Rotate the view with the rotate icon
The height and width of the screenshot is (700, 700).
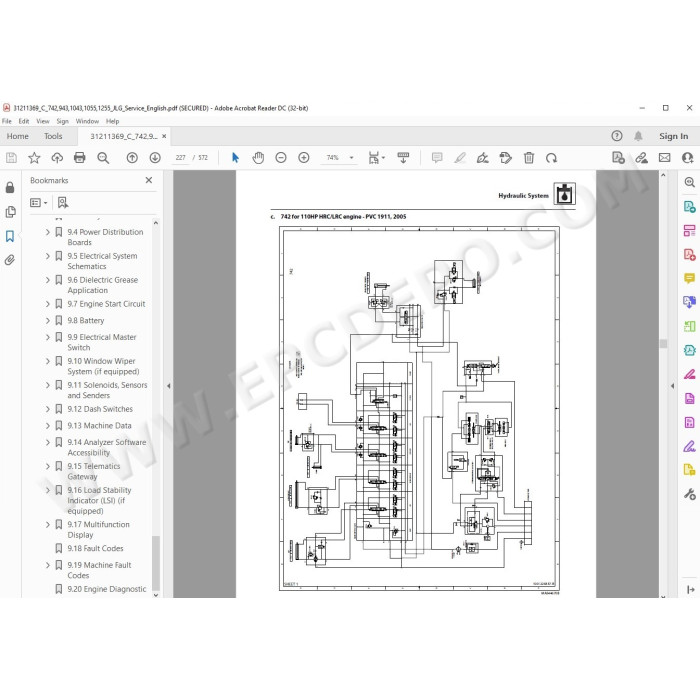click(551, 158)
